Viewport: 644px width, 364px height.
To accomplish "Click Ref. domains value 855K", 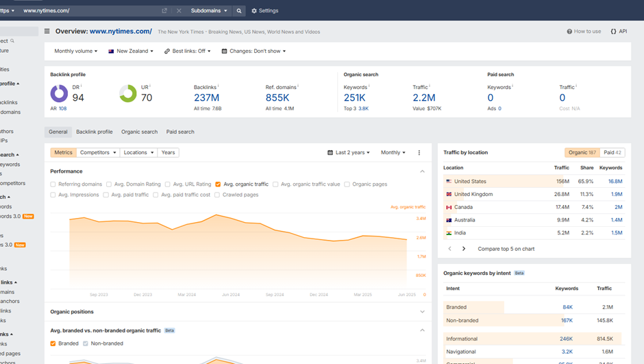I will pos(277,98).
